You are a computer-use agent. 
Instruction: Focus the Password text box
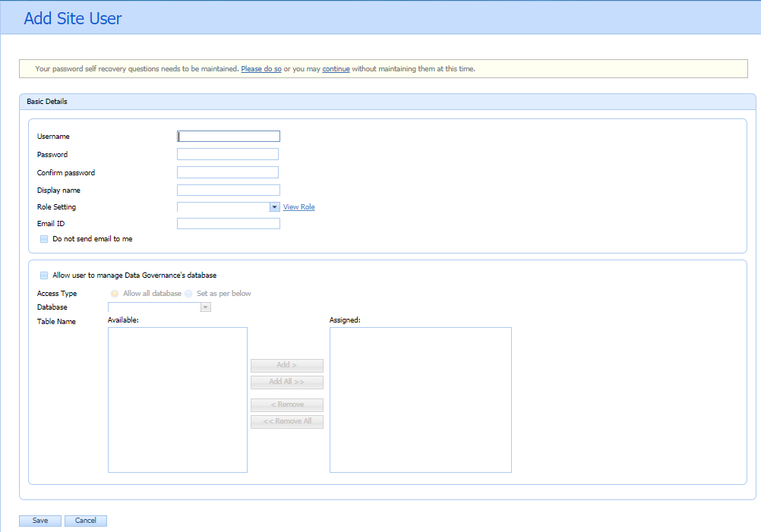pyautogui.click(x=228, y=154)
